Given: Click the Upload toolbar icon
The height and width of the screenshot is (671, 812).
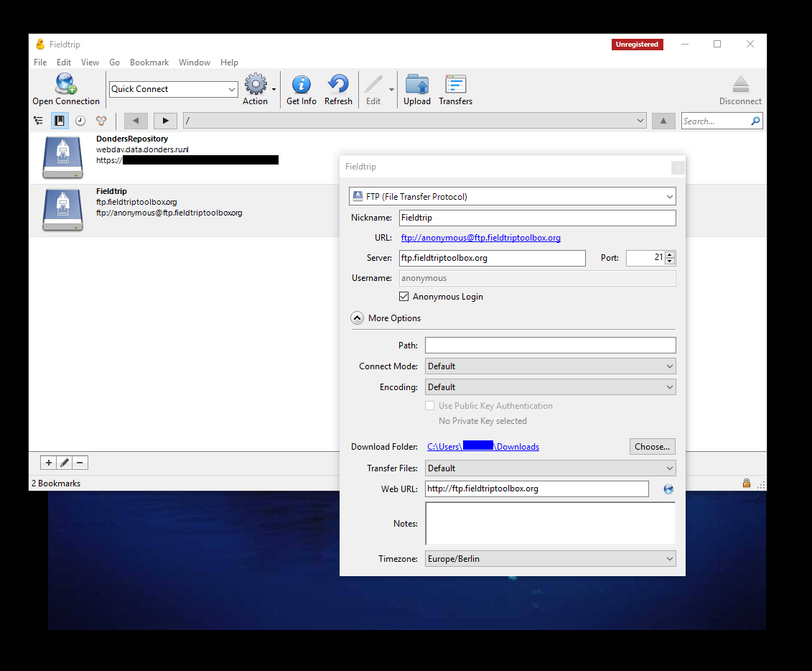Looking at the screenshot, I should tap(417, 84).
